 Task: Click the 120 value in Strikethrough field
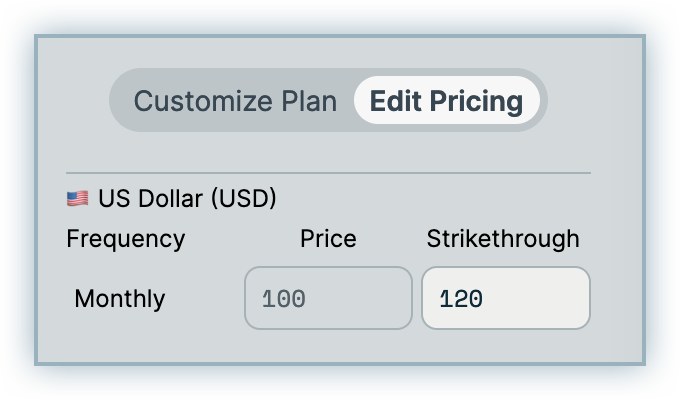click(x=461, y=299)
